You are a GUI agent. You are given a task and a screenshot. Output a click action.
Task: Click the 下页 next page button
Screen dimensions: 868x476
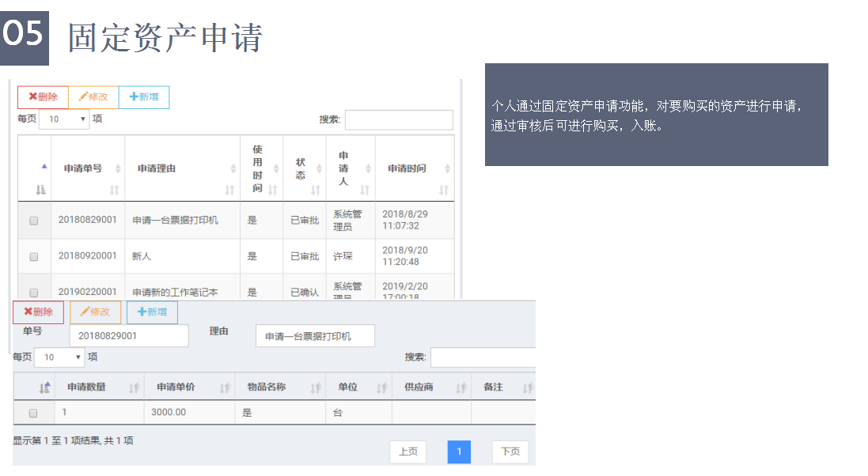pyautogui.click(x=510, y=451)
